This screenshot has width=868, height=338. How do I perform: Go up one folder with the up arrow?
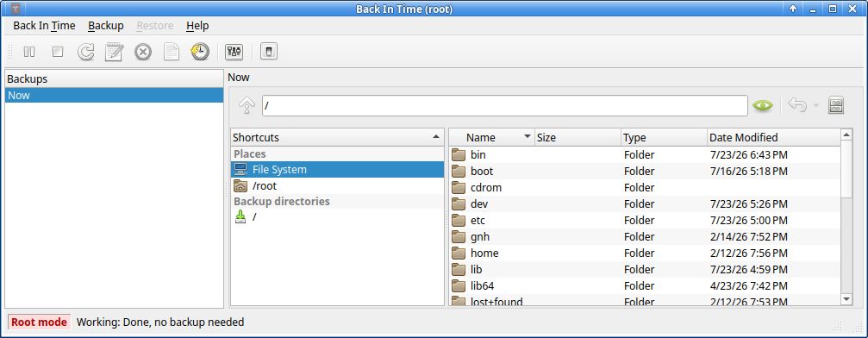pos(247,105)
